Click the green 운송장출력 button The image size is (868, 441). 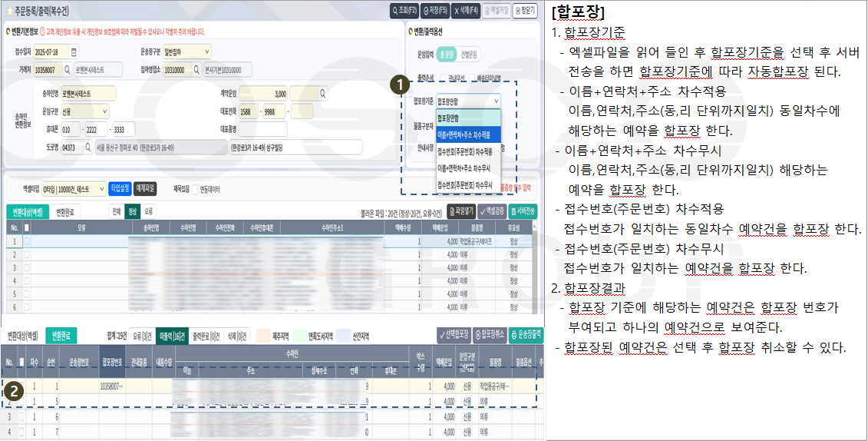tap(526, 334)
